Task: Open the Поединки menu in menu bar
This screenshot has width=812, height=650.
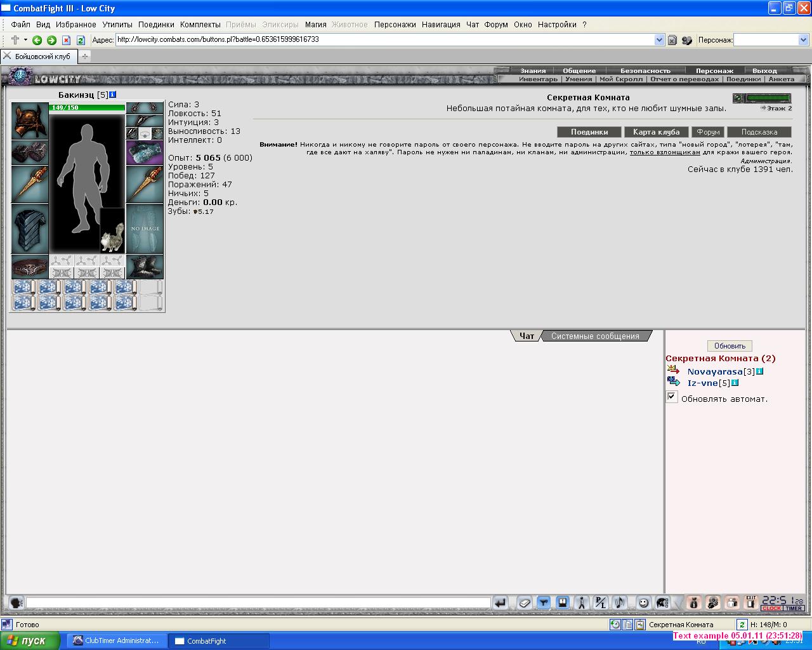Action: click(156, 25)
